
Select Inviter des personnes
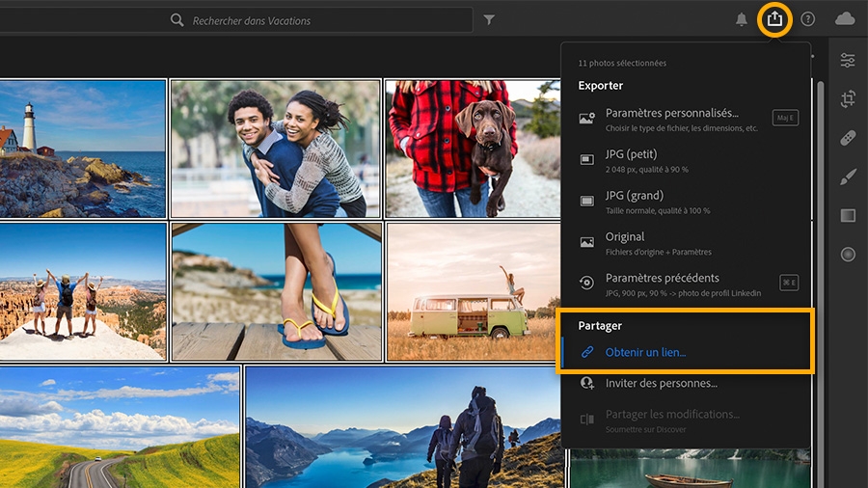coord(686,383)
